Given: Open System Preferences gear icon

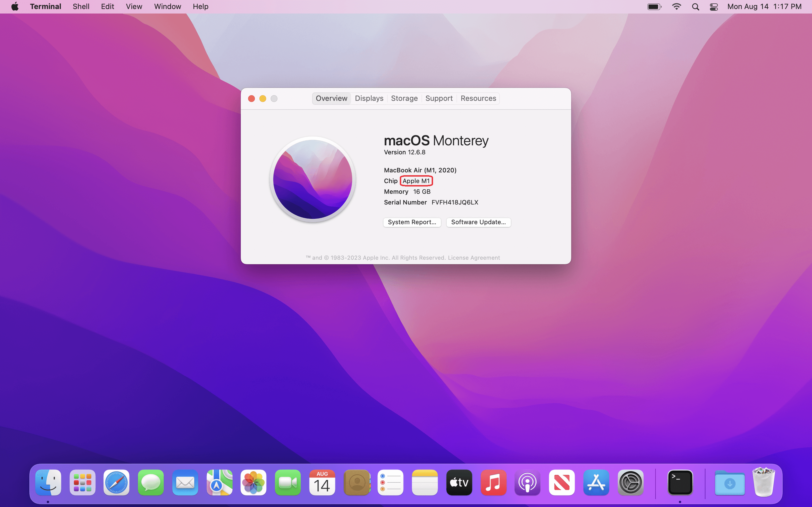Looking at the screenshot, I should pyautogui.click(x=630, y=483).
